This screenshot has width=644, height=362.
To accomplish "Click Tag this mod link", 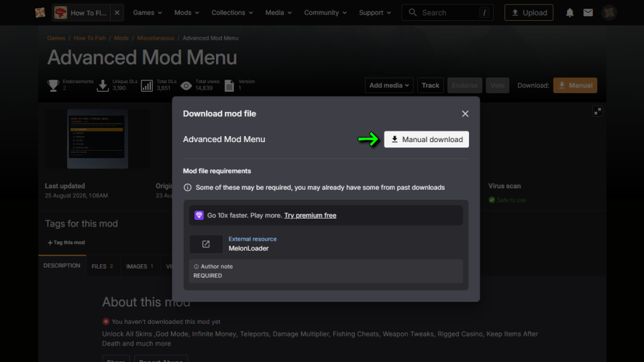I will point(66,243).
